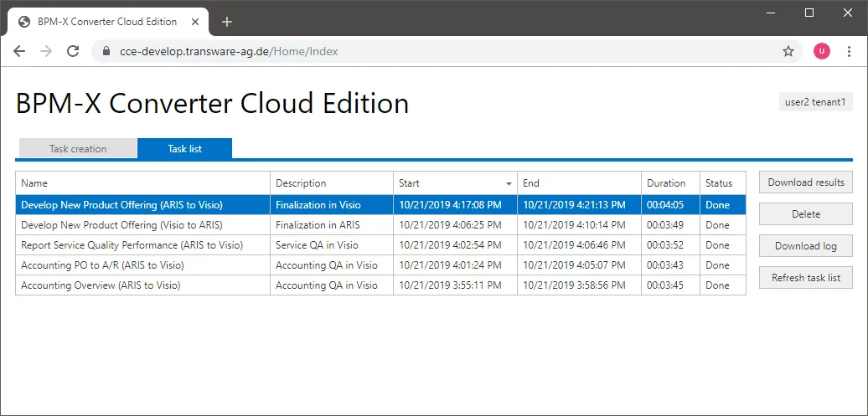Select the Task list tab
This screenshot has height=416, width=868.
point(185,149)
